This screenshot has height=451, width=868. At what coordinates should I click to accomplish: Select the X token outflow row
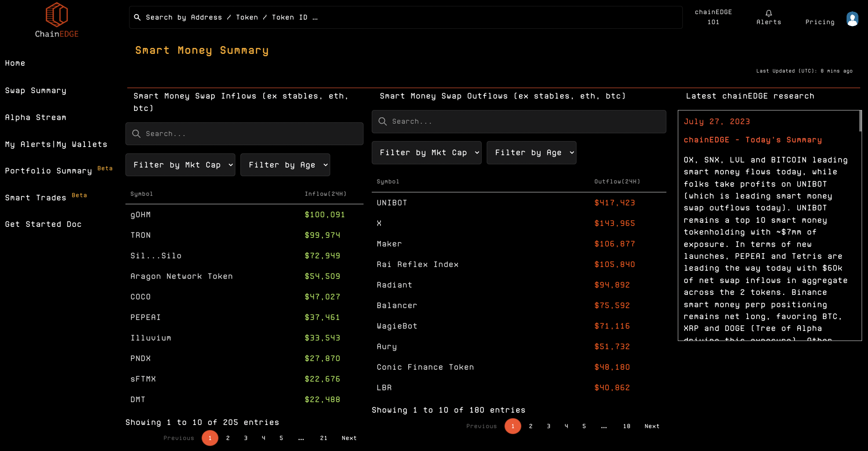point(519,223)
